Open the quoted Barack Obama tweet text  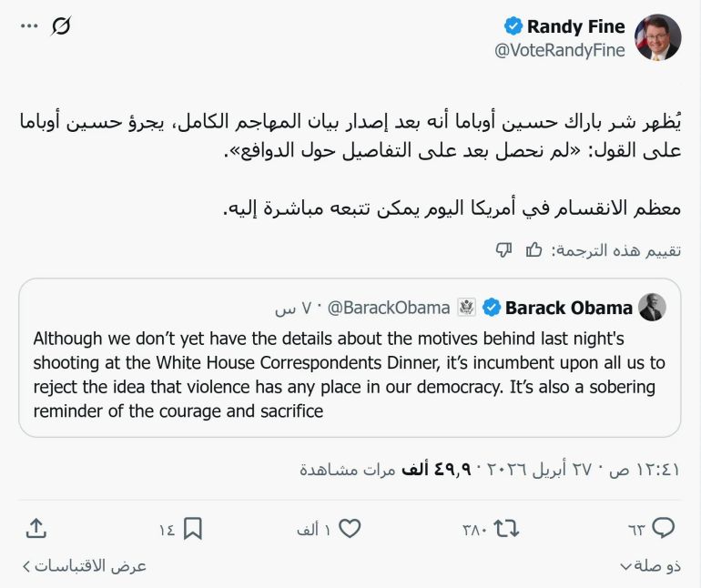(350, 374)
